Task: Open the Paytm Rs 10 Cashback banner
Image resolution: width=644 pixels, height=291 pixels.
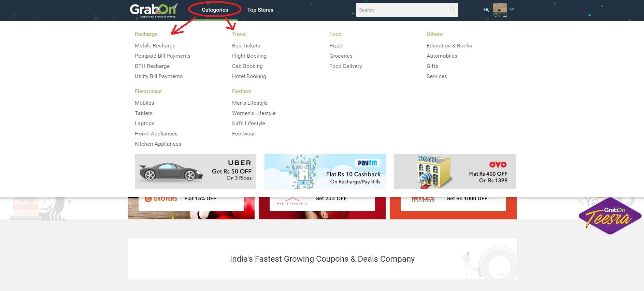Action: (325, 171)
